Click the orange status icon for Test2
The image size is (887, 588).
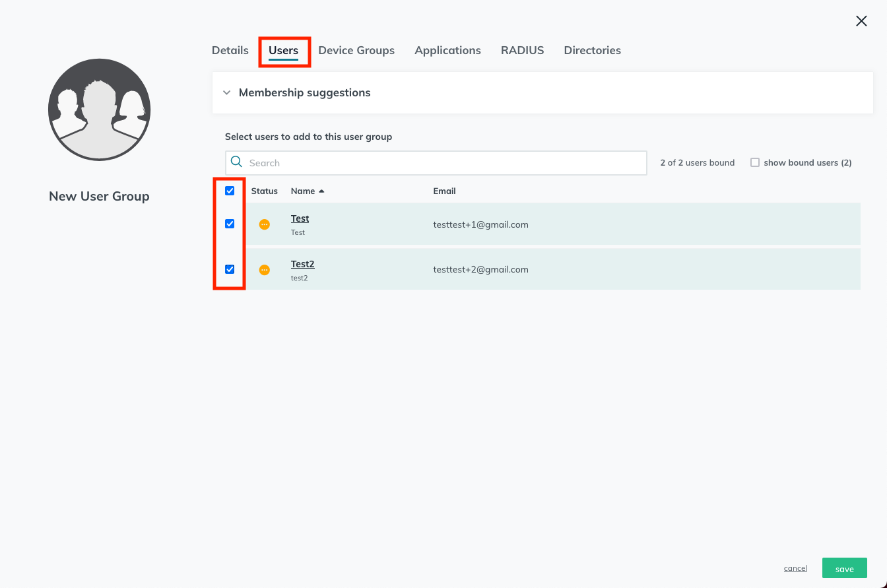[x=265, y=270]
